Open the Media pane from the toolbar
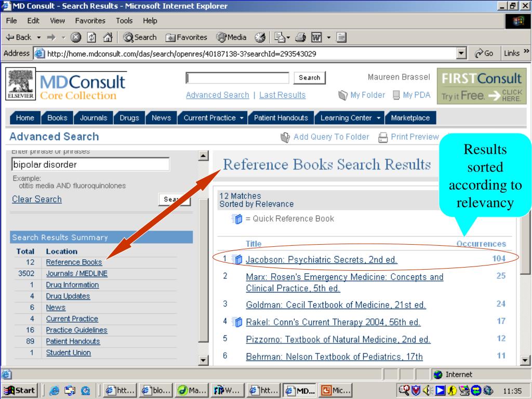 (231, 37)
